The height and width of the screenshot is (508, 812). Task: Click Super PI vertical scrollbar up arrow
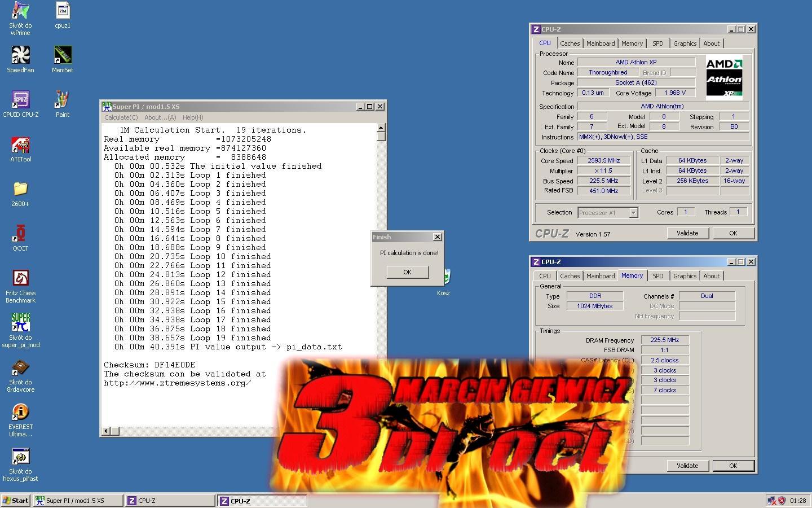(381, 128)
